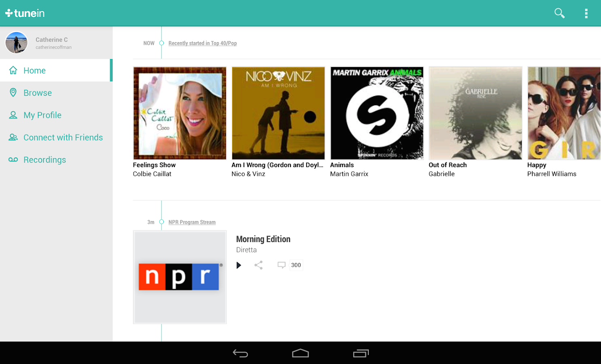This screenshot has width=601, height=364.
Task: Select the Out of Reach title
Action: [x=448, y=165]
